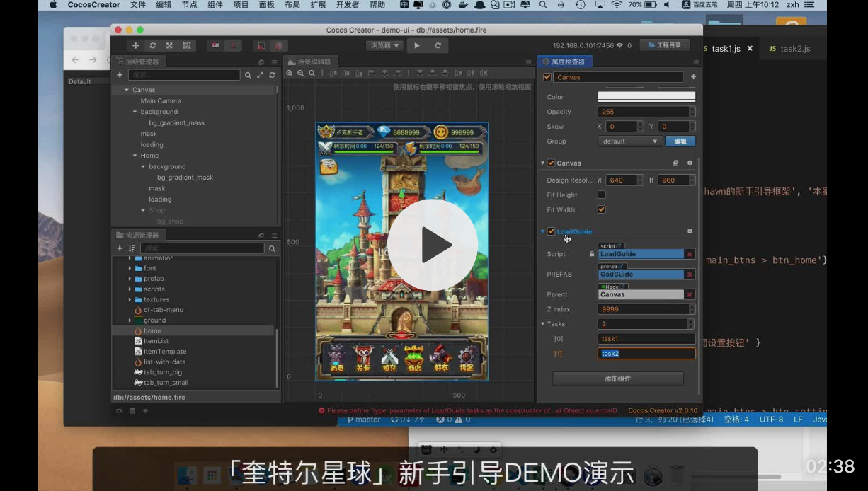The image size is (868, 491).
Task: Disable the Fit Width checkbox
Action: (601, 209)
